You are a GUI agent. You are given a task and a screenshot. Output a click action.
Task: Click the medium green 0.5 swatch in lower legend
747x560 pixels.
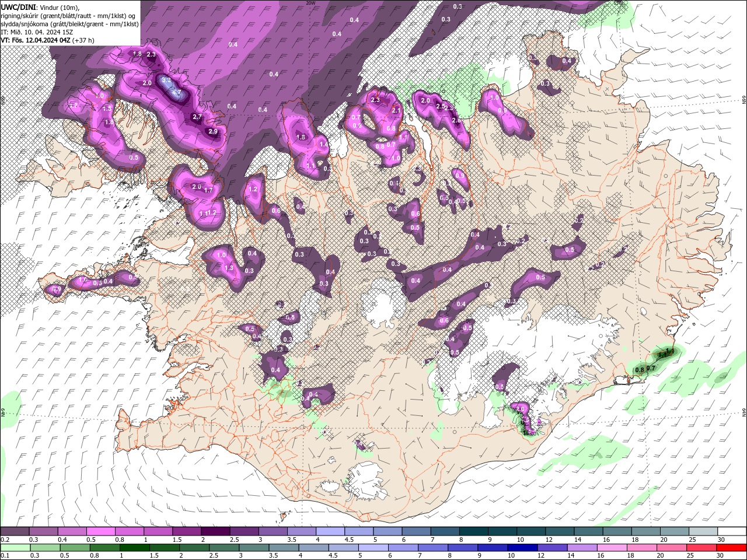(x=75, y=547)
